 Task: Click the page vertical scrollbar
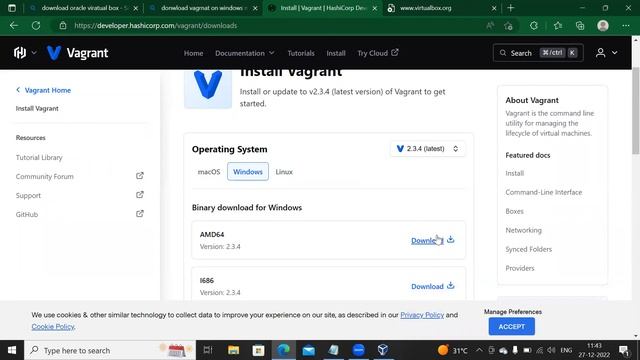[636, 110]
